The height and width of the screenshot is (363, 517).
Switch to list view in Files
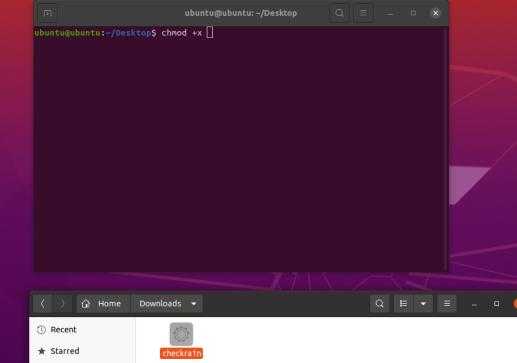403,304
